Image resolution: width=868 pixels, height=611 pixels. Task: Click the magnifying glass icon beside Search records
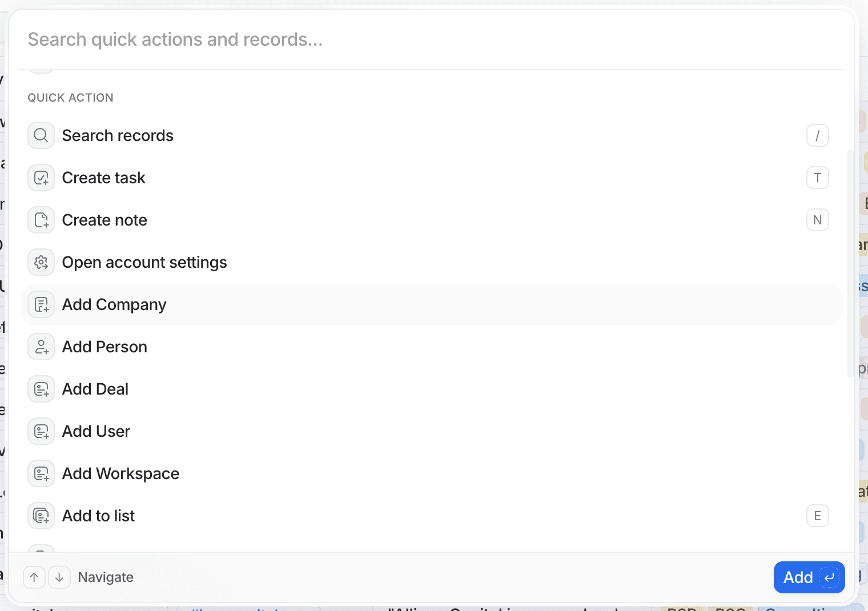pyautogui.click(x=41, y=135)
